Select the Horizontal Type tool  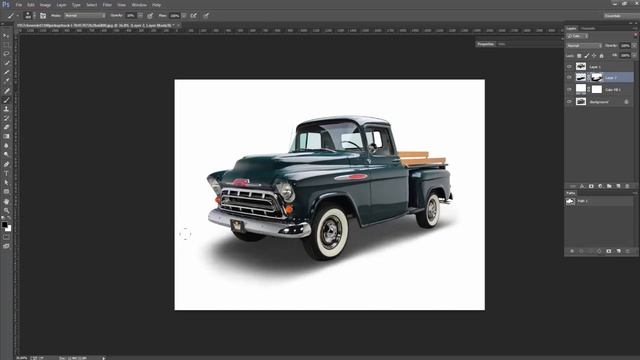(x=6, y=173)
